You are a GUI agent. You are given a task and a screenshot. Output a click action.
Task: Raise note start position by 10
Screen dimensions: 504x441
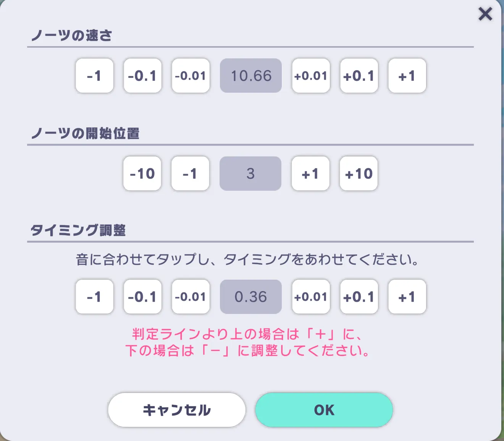pyautogui.click(x=359, y=174)
